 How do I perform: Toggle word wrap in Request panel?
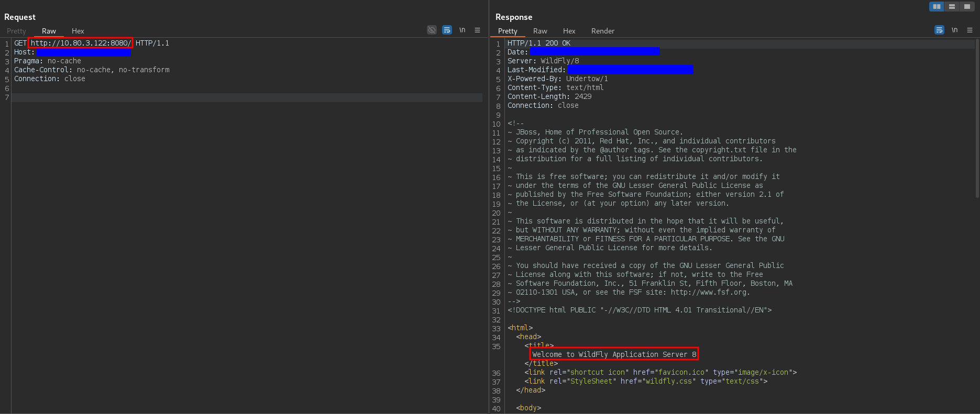[447, 30]
